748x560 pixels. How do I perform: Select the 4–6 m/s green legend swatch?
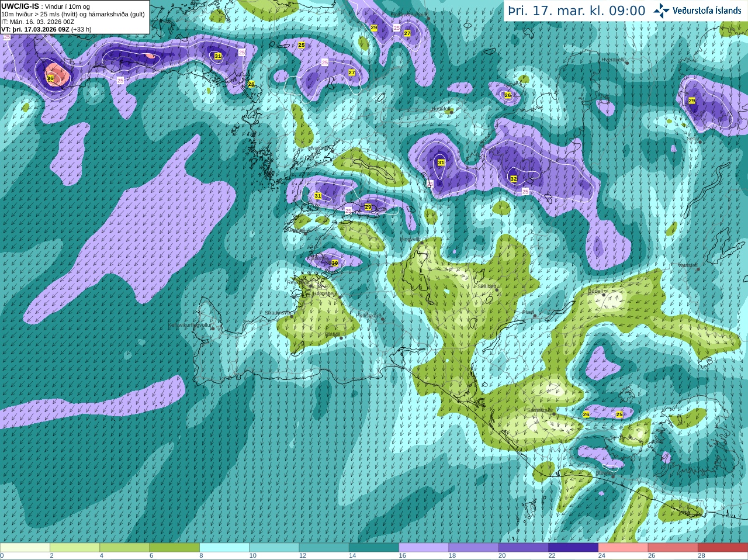click(x=124, y=548)
